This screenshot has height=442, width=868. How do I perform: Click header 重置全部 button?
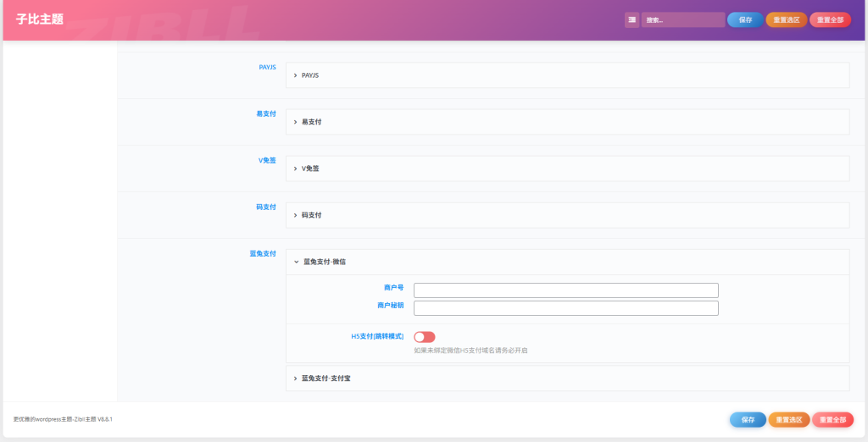click(831, 20)
